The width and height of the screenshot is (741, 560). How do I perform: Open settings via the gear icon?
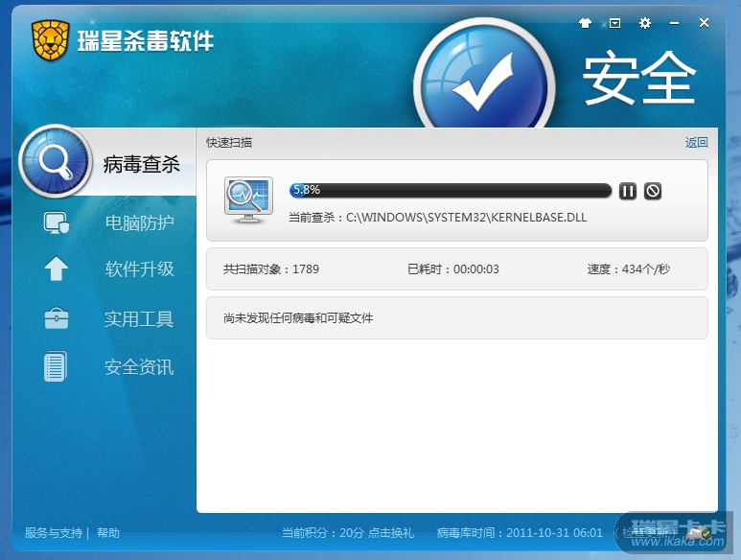tap(644, 23)
